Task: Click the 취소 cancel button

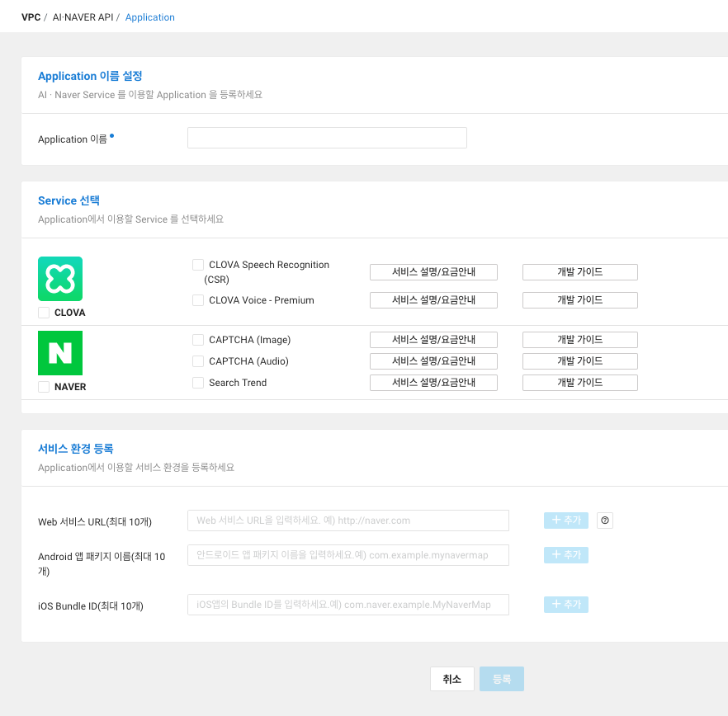Action: [x=451, y=679]
